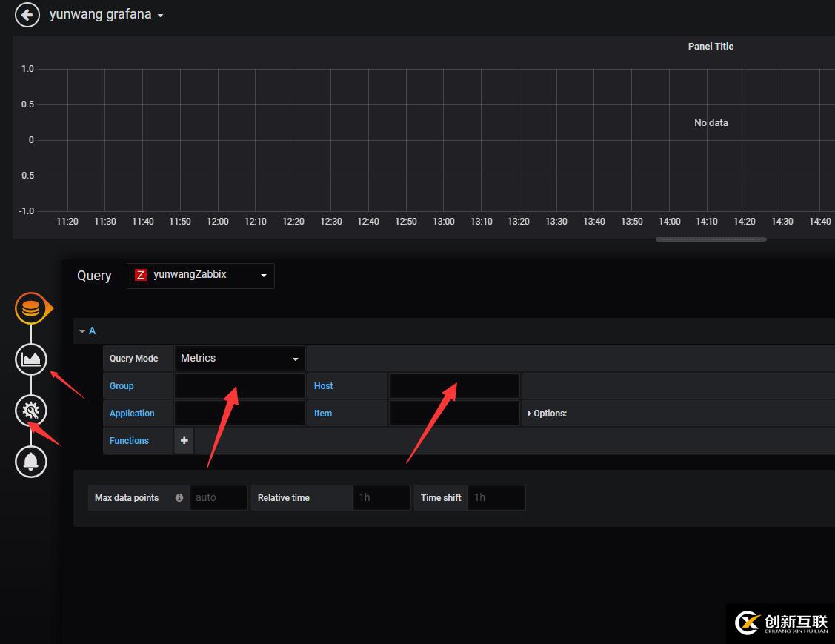835x644 pixels.
Task: Open the yunwang grafana dashboard dropdown
Action: click(107, 14)
